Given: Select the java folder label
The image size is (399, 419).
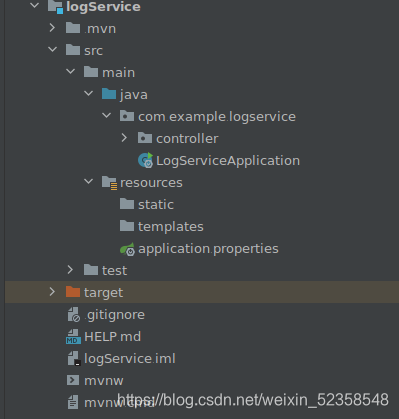Looking at the screenshot, I should 134,95.
